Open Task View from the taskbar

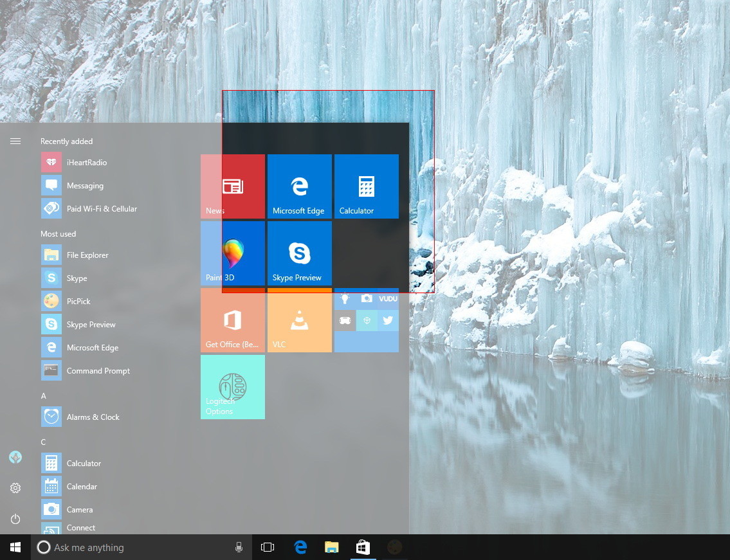[267, 547]
